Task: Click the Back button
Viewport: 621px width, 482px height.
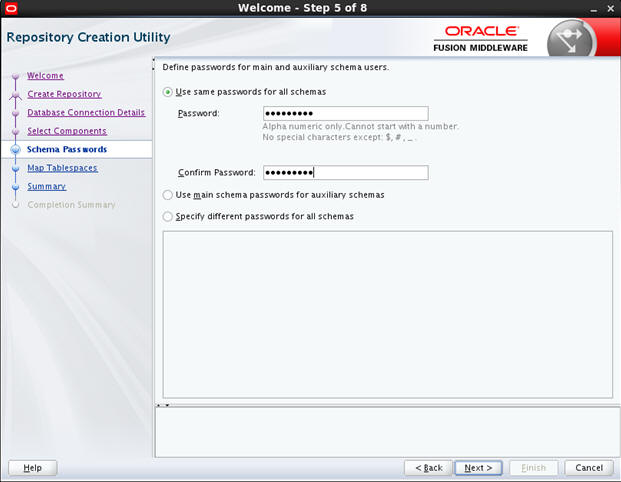Action: coord(428,468)
